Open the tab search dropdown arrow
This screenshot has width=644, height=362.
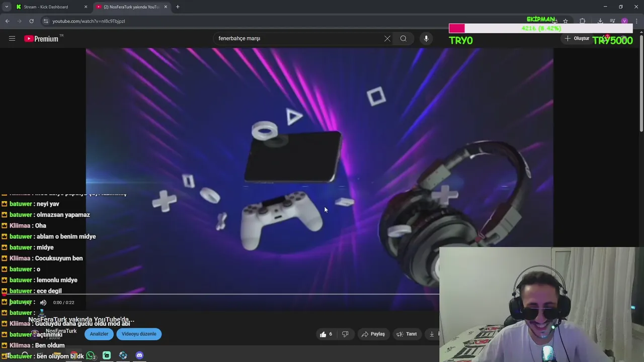(7, 7)
